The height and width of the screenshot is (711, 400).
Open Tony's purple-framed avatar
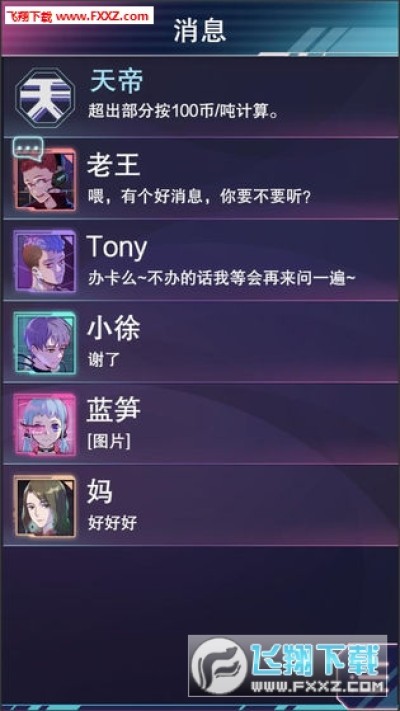(x=44, y=261)
